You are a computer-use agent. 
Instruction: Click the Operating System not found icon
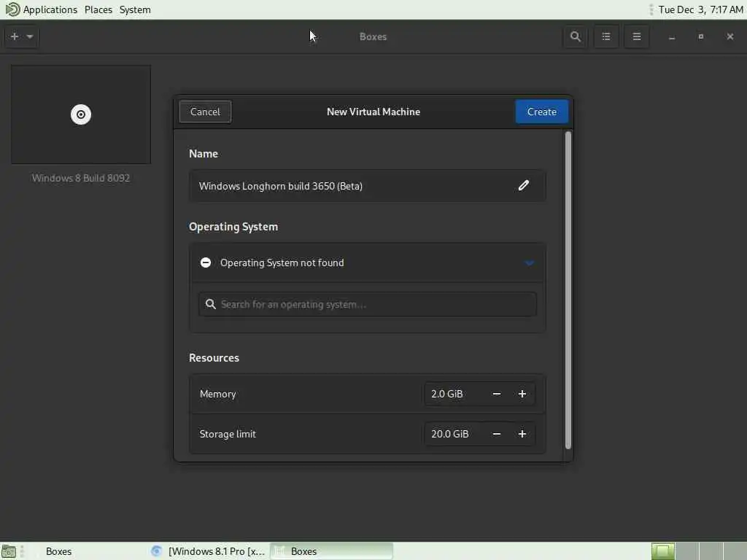click(x=205, y=262)
